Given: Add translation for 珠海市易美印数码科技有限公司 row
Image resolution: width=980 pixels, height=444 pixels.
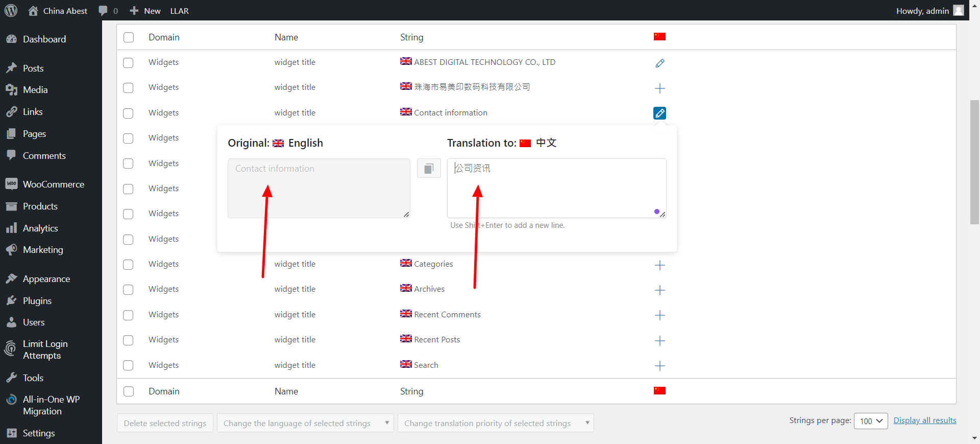Looking at the screenshot, I should (x=659, y=88).
